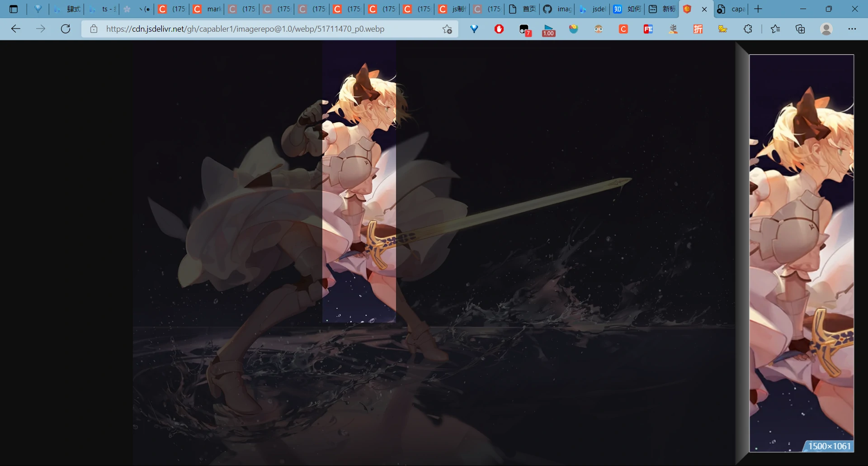868x466 pixels.
Task: Add this page to favorites
Action: click(447, 29)
